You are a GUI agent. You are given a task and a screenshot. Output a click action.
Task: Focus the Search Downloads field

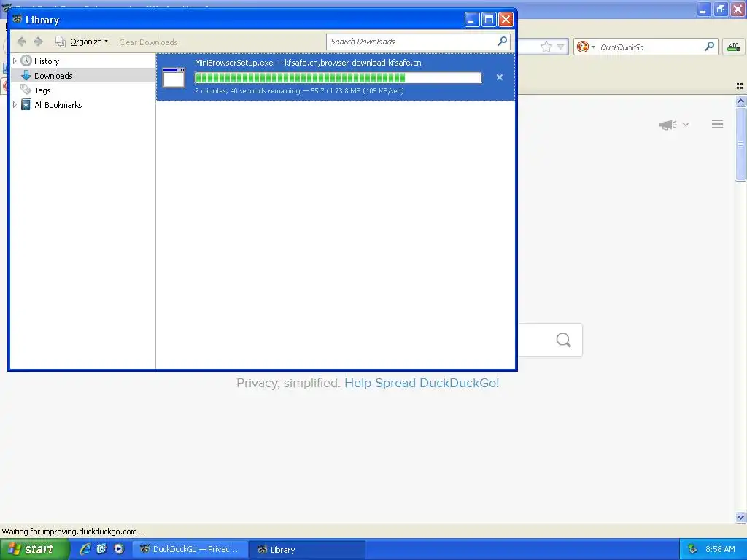coord(418,42)
